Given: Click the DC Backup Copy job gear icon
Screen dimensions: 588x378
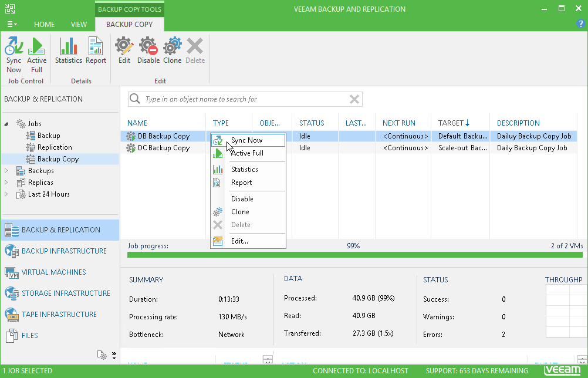Looking at the screenshot, I should 131,148.
